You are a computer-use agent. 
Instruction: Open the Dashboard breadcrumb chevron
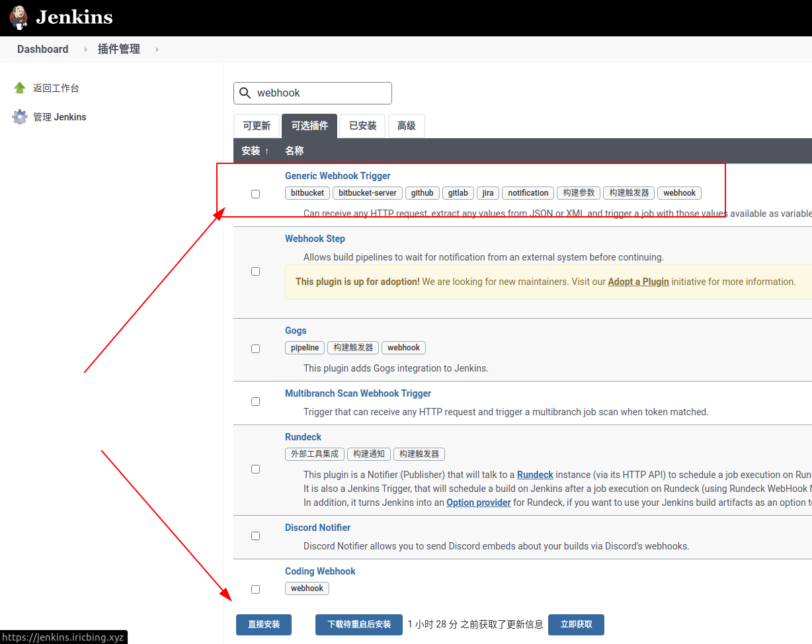click(x=85, y=49)
